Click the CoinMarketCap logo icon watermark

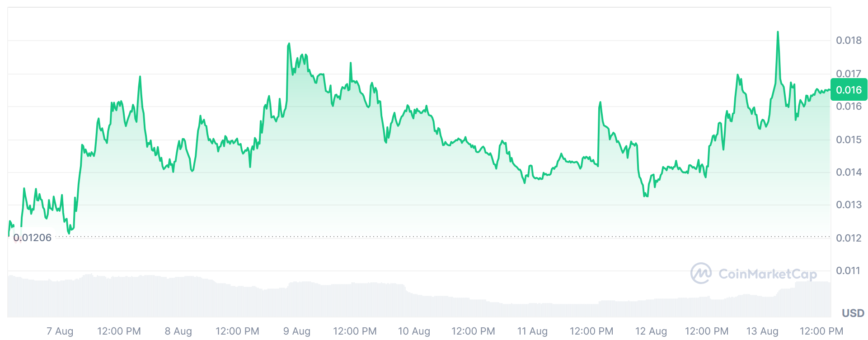(701, 273)
